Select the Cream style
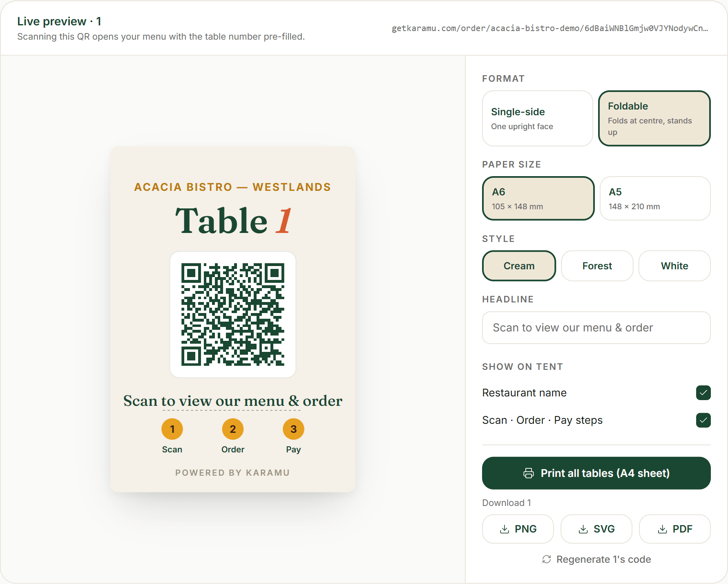This screenshot has width=728, height=584. (519, 266)
